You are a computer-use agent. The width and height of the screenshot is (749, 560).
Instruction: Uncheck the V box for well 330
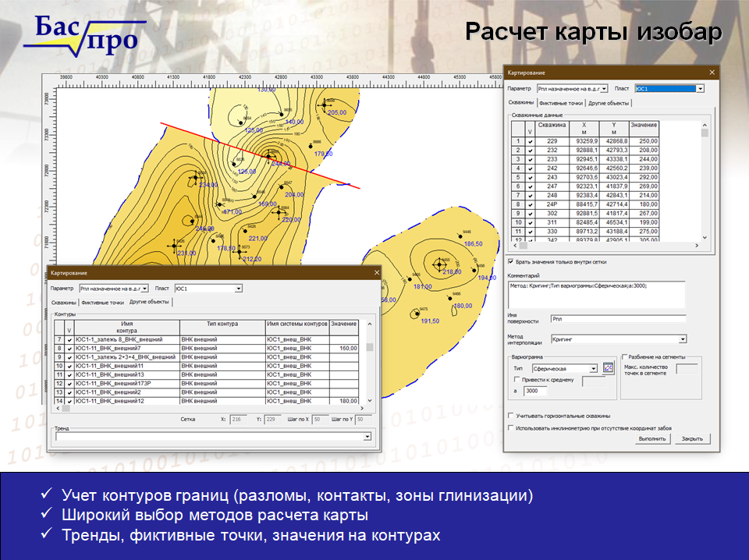530,232
